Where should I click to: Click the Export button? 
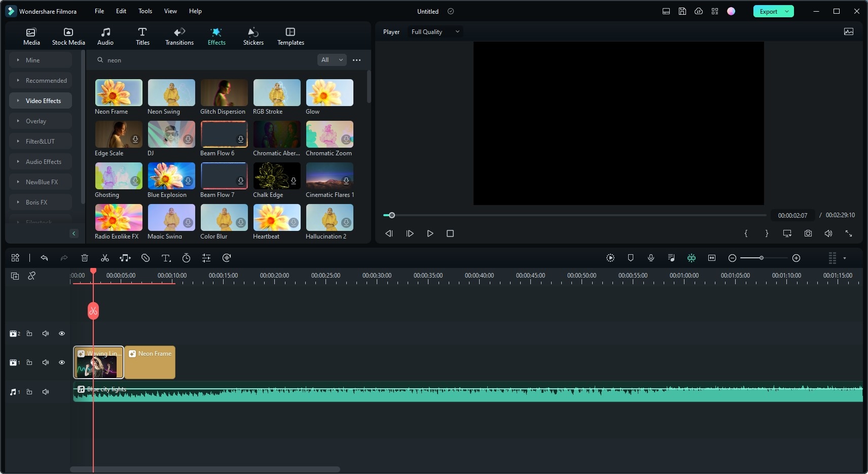[x=768, y=11]
